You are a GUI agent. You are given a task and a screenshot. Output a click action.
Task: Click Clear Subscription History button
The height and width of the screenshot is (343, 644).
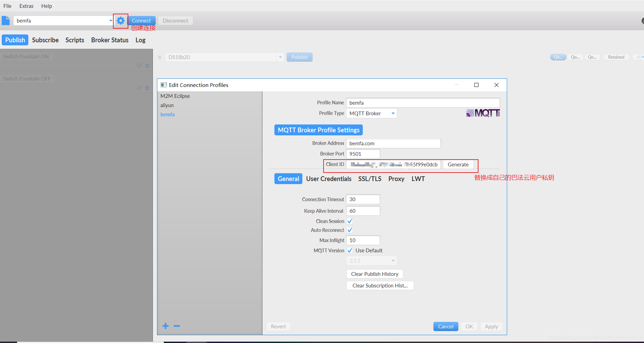(x=380, y=286)
